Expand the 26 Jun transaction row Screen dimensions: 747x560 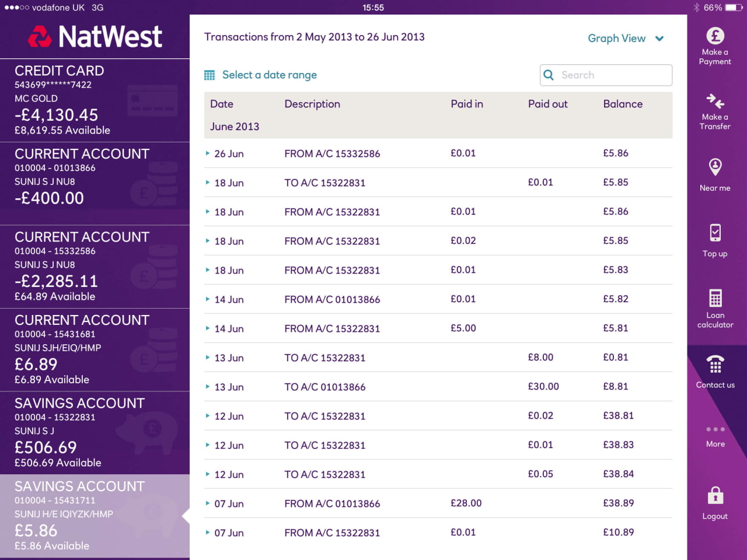point(207,153)
